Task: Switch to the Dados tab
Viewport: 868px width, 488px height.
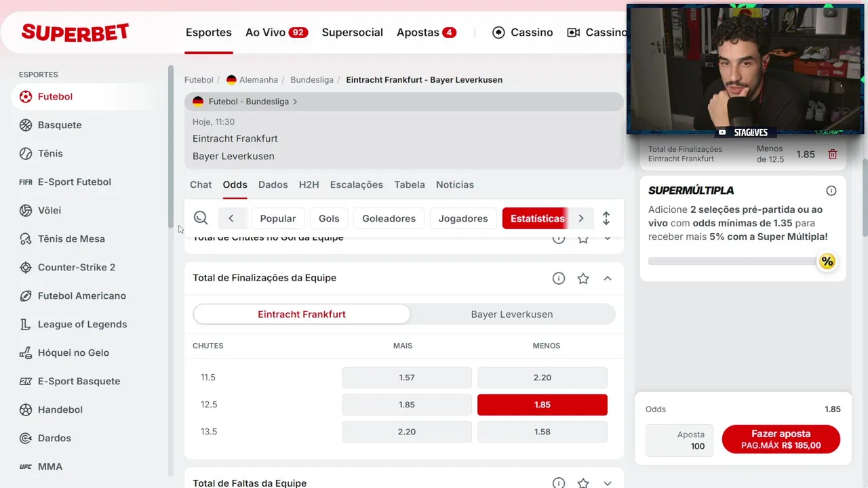Action: click(x=273, y=185)
